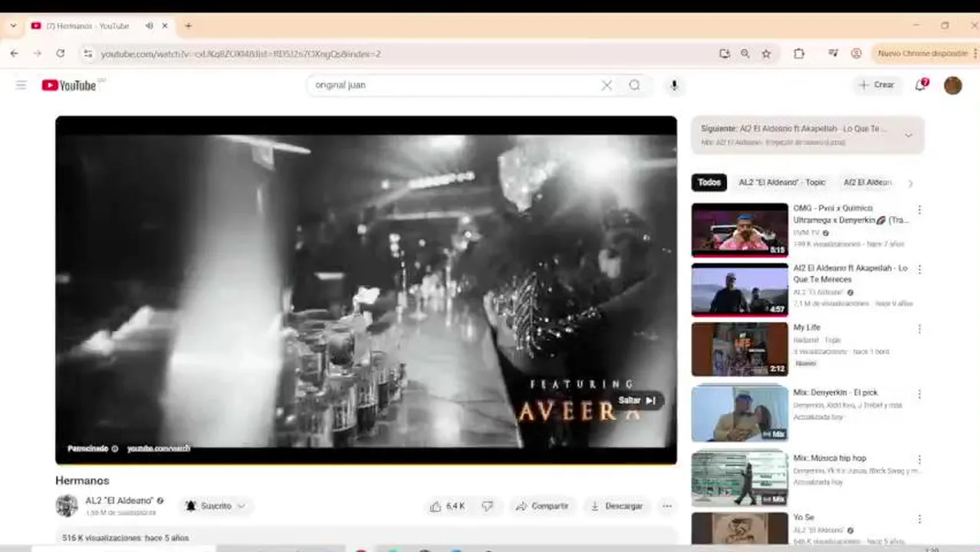Open the Yo Se video title

tap(804, 517)
